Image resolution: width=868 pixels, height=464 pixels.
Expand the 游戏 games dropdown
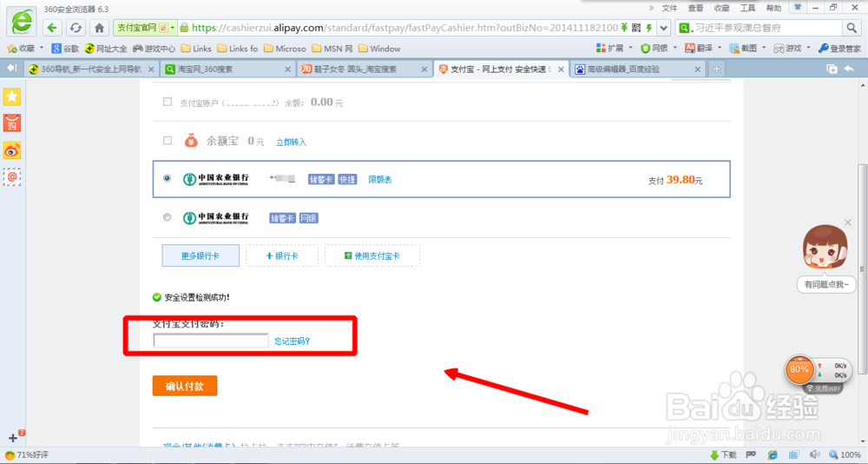808,49
